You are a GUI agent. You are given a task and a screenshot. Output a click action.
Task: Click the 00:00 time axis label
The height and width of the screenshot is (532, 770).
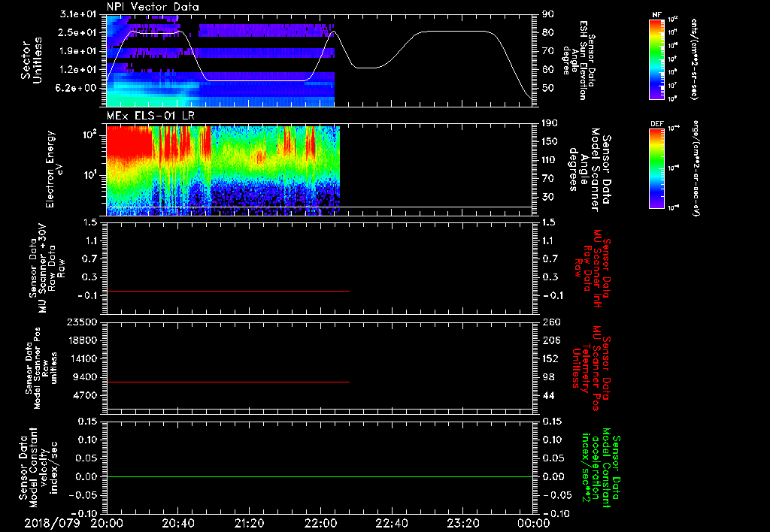point(534,523)
